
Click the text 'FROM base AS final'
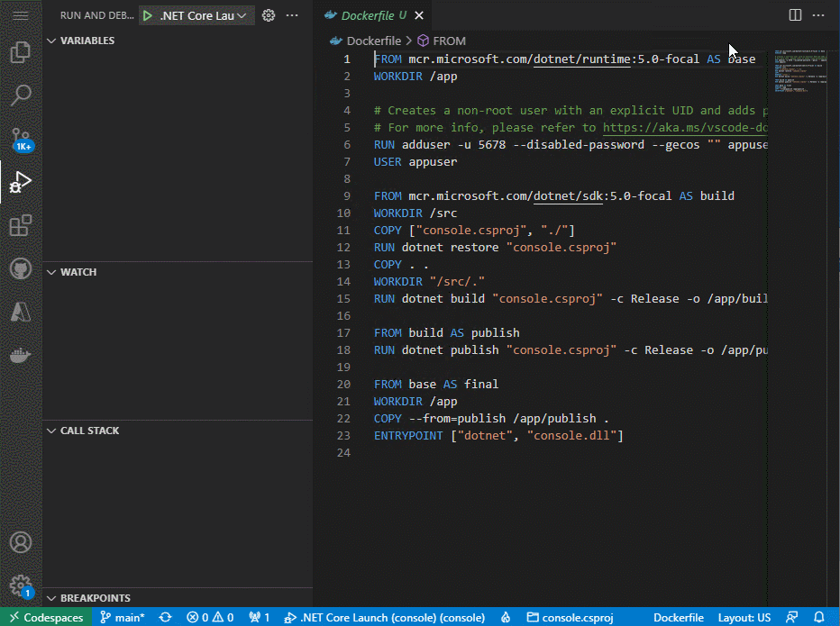point(436,384)
